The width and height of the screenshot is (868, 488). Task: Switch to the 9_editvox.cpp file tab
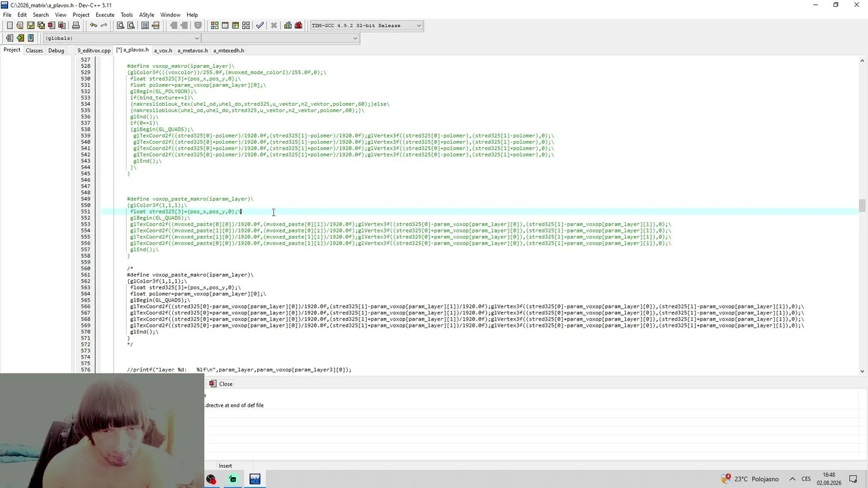tap(94, 50)
